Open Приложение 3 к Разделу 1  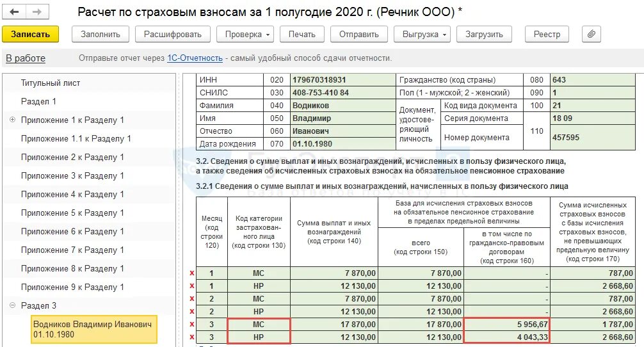click(x=72, y=176)
